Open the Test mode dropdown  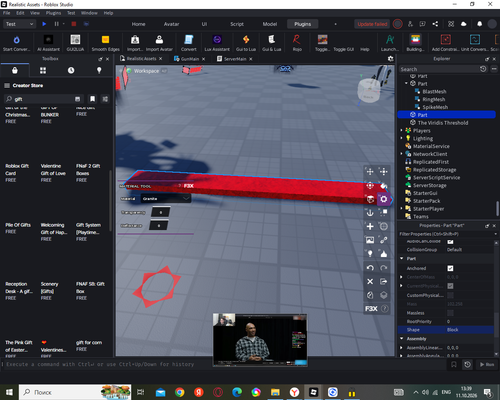click(x=19, y=24)
